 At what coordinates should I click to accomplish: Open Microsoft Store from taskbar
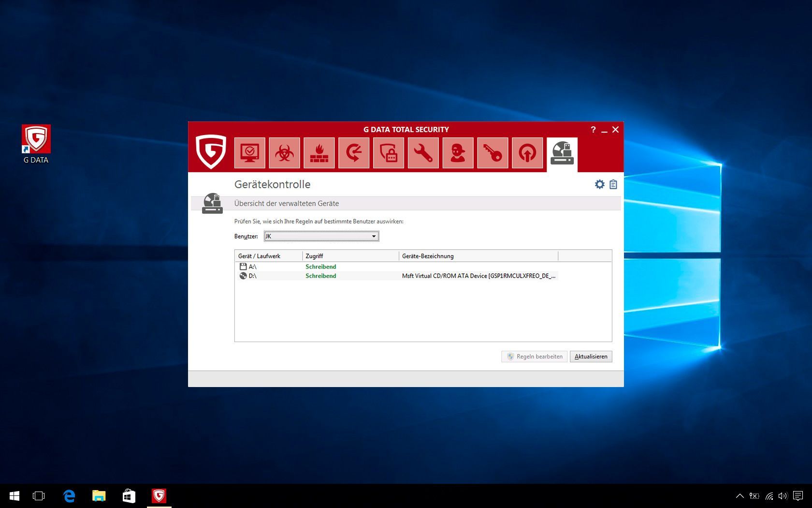click(129, 496)
